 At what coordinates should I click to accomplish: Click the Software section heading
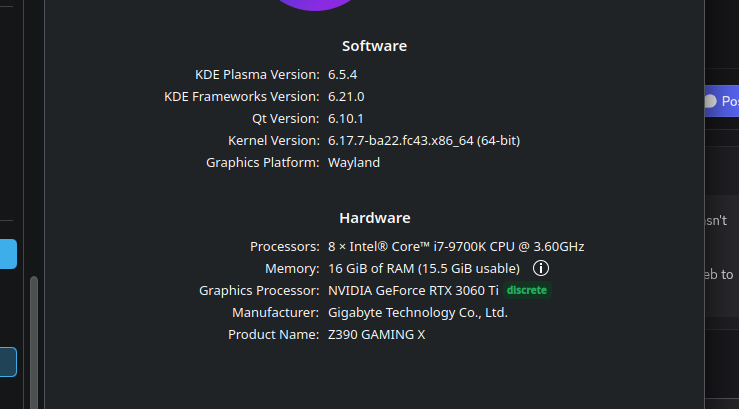[x=374, y=46]
